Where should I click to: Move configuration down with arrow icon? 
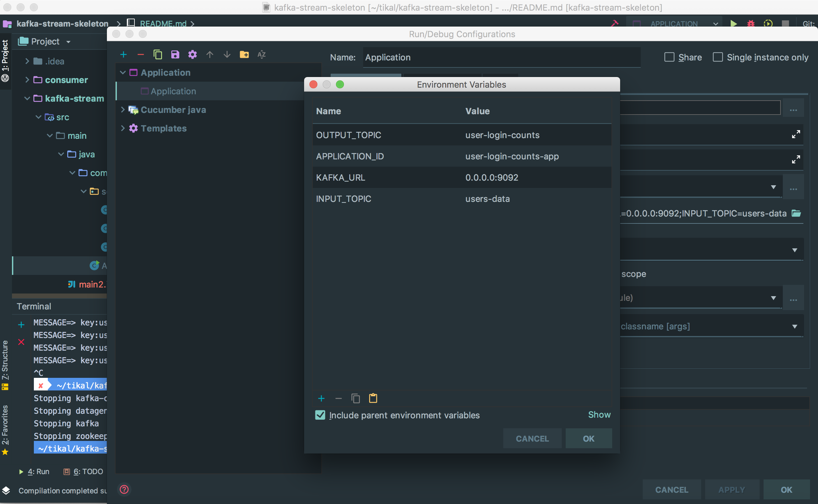(227, 54)
